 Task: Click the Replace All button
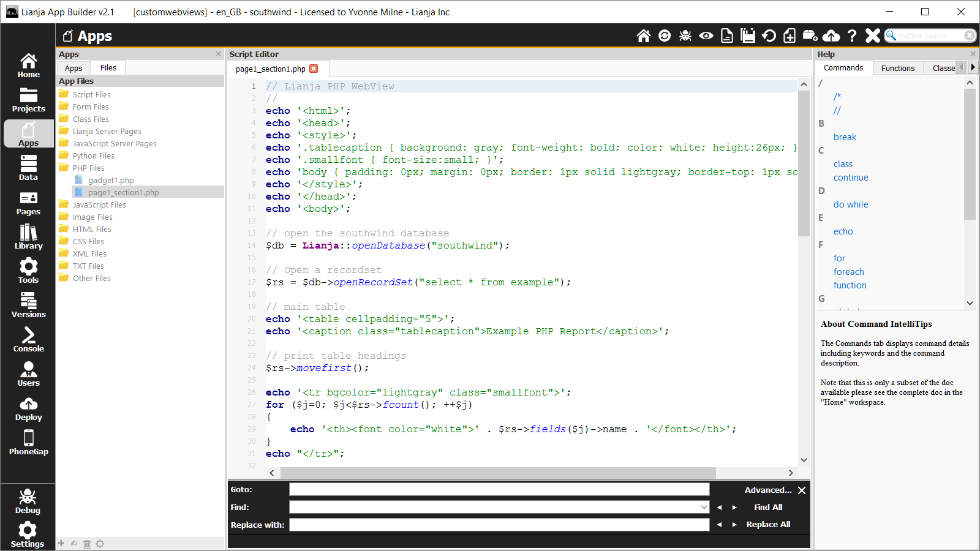(768, 525)
